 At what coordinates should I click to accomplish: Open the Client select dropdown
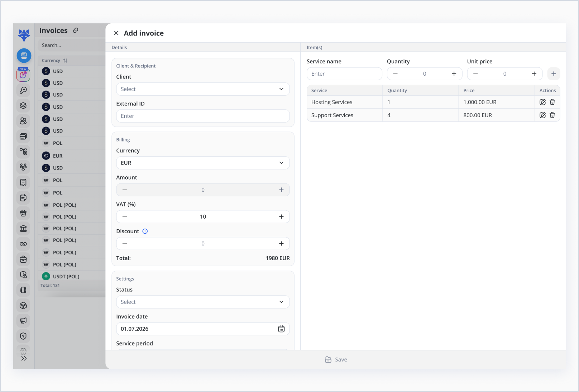click(x=203, y=89)
